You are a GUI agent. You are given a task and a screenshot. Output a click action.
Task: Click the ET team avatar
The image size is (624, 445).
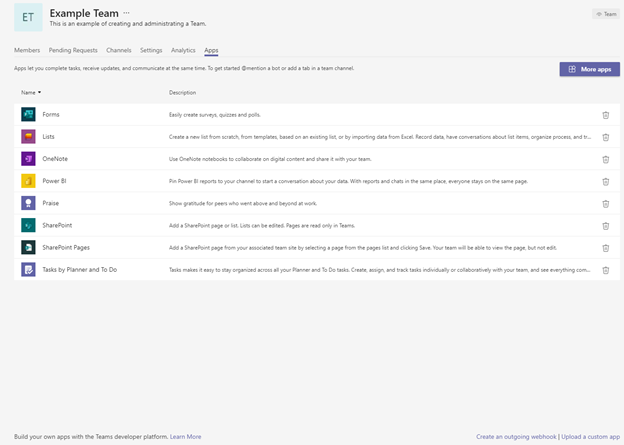tap(28, 17)
